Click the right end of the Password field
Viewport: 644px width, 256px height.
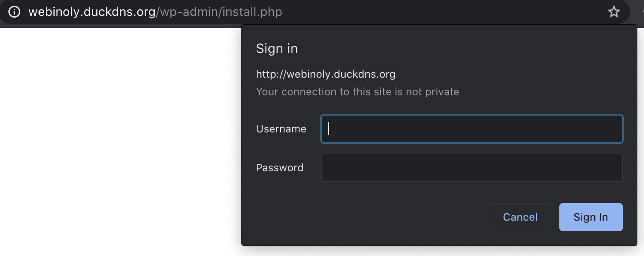coord(613,168)
